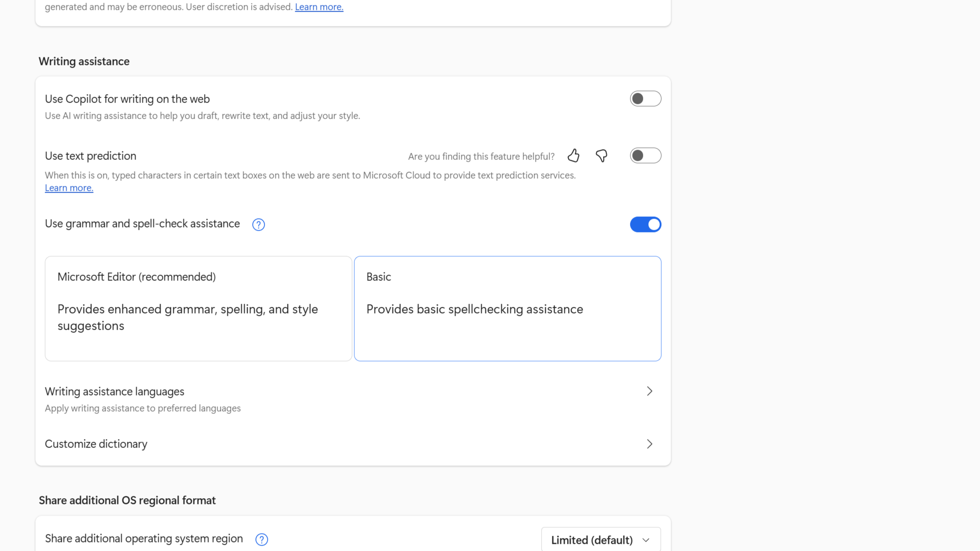Click the Customize dictionary row label

click(x=96, y=444)
